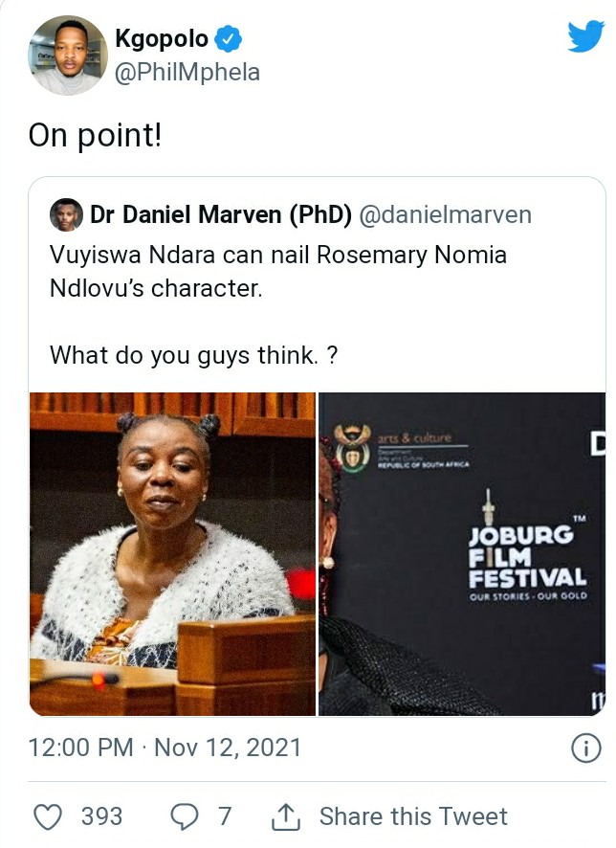This screenshot has height=848, width=616.
Task: Click the Kgopolo display name
Action: 162,39
